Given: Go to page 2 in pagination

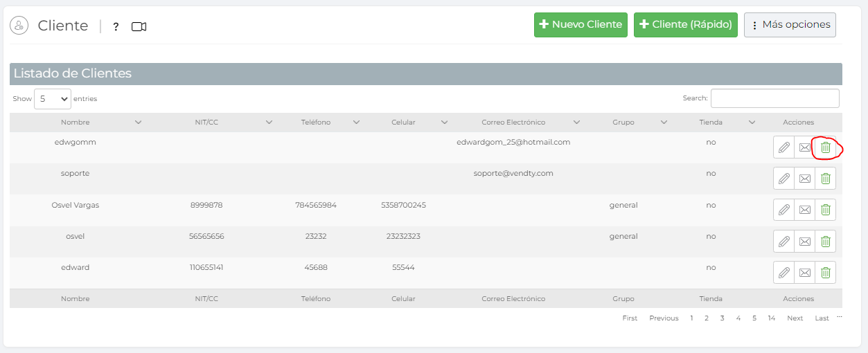Looking at the screenshot, I should click(707, 318).
